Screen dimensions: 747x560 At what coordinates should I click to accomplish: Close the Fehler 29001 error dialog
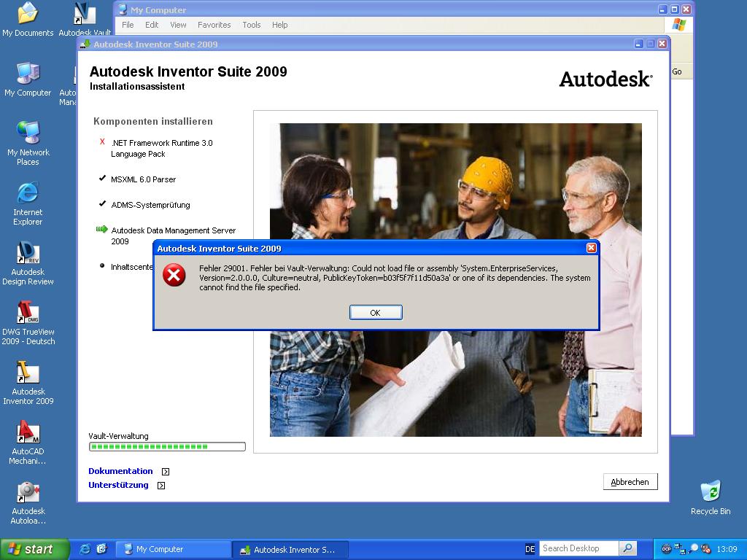coord(591,248)
